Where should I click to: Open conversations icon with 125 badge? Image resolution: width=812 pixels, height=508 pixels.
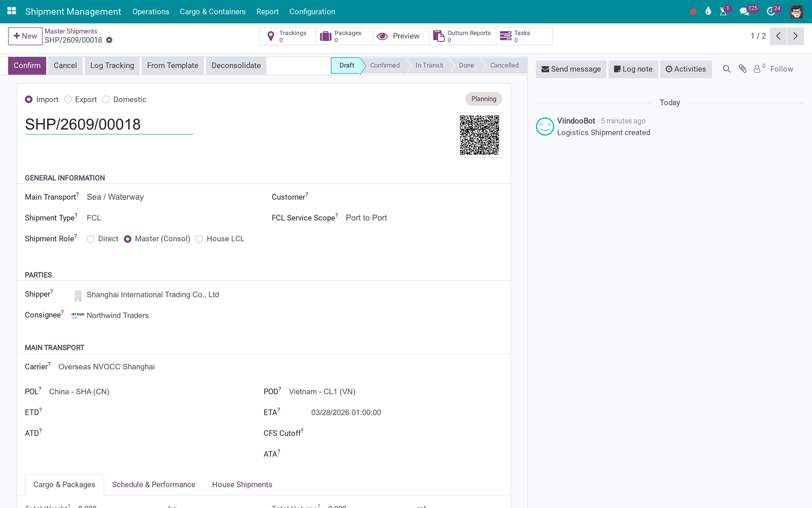tap(744, 11)
